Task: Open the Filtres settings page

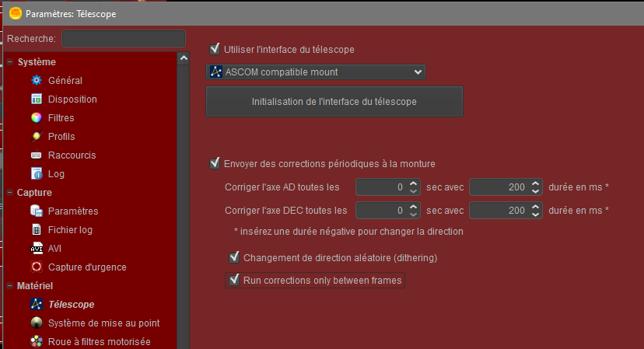Action: 61,118
